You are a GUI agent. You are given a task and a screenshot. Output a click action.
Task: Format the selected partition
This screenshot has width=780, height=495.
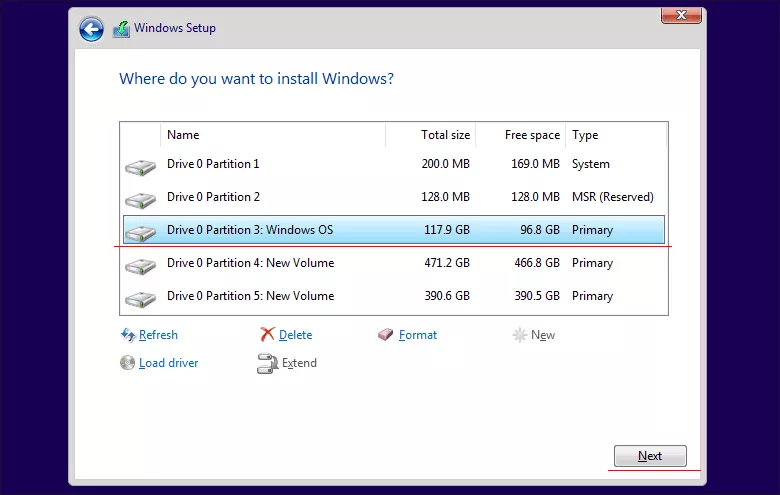(418, 335)
